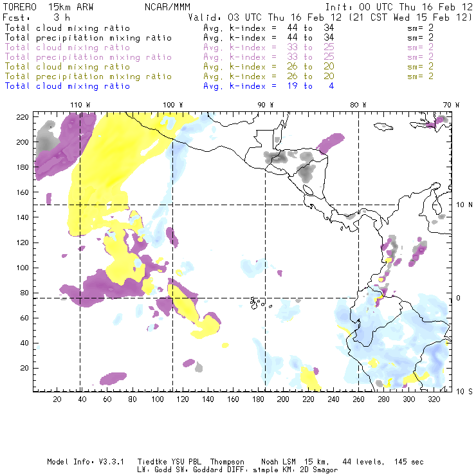Click "Avg. k-index = 26 to 20" on olive precipitation row
This screenshot has width=476, height=476.
coord(269,77)
